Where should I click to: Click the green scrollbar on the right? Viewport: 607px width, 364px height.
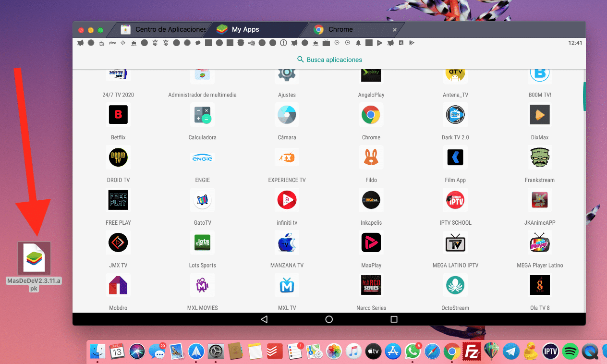(x=583, y=96)
